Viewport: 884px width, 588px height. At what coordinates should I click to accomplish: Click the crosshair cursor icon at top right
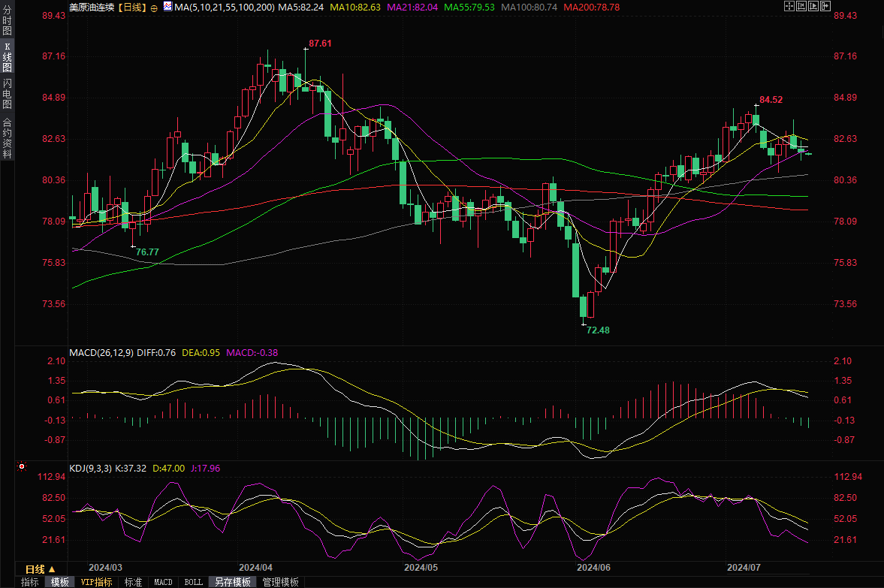pyautogui.click(x=789, y=7)
